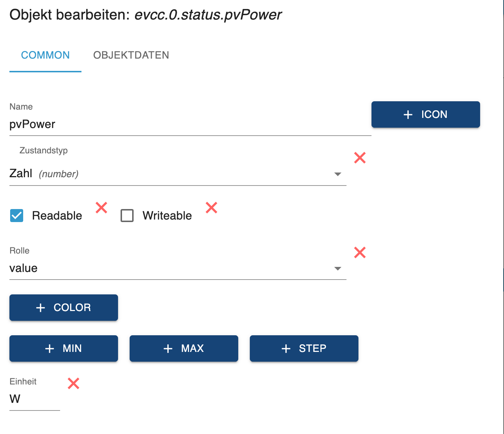Click the Einheit field showing W
Image resolution: width=504 pixels, height=434 pixels.
[x=35, y=399]
